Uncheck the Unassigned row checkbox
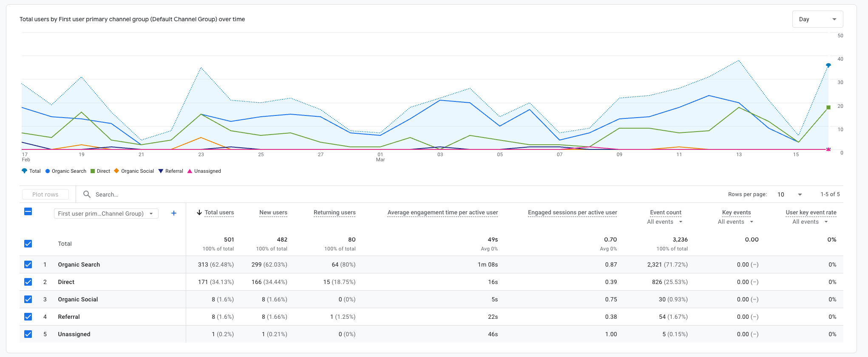This screenshot has height=357, width=868. (x=28, y=334)
